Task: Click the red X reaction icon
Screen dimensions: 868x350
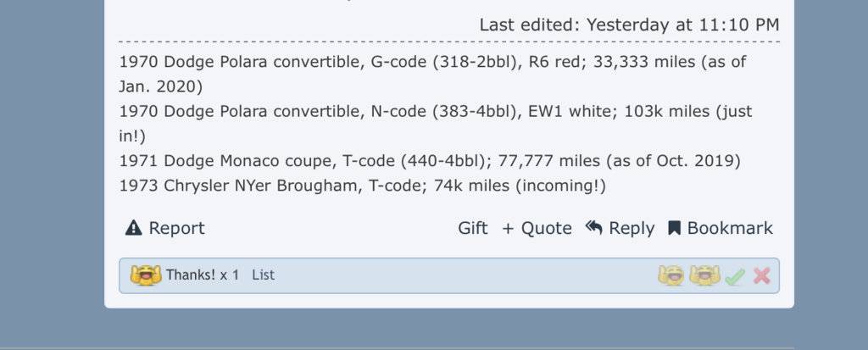Action: [762, 275]
